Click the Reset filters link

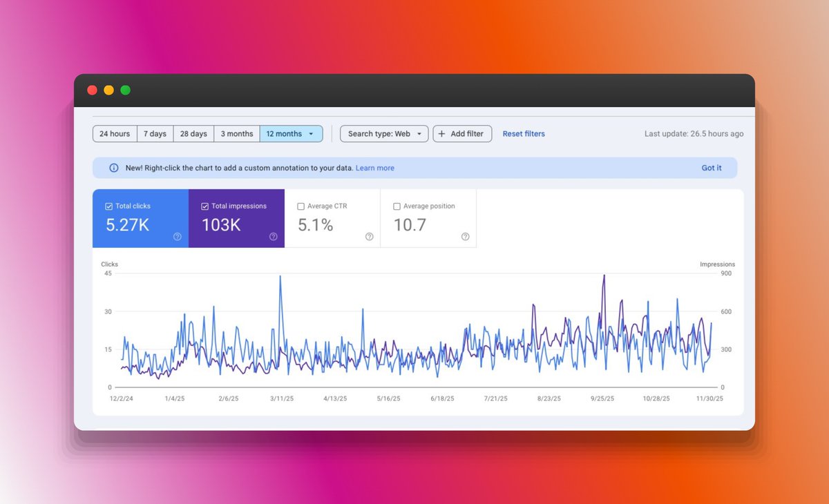524,134
